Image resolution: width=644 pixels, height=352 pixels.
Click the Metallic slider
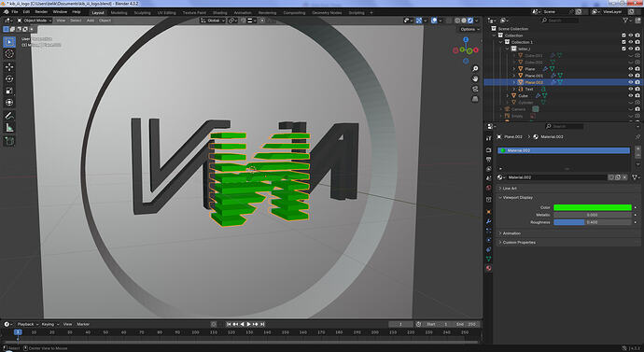tap(593, 215)
